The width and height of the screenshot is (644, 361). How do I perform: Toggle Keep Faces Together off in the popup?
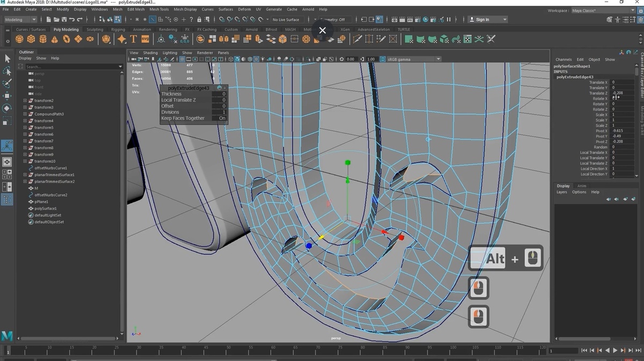click(x=221, y=118)
